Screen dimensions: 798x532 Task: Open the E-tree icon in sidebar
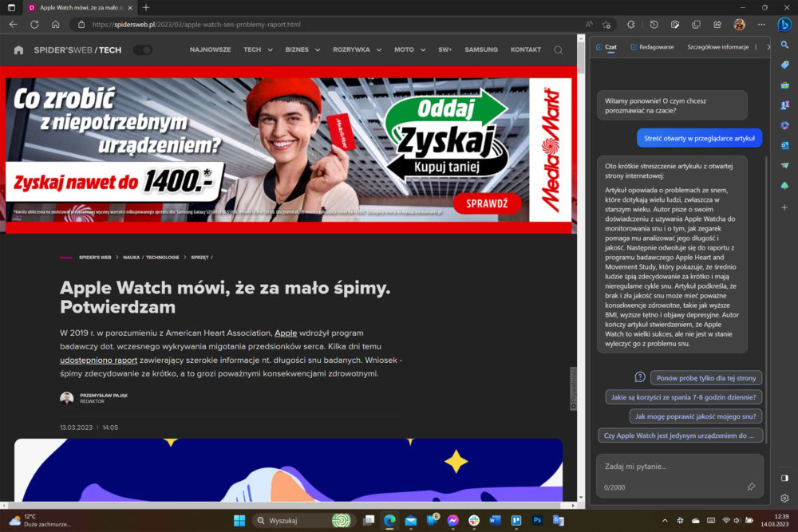784,186
